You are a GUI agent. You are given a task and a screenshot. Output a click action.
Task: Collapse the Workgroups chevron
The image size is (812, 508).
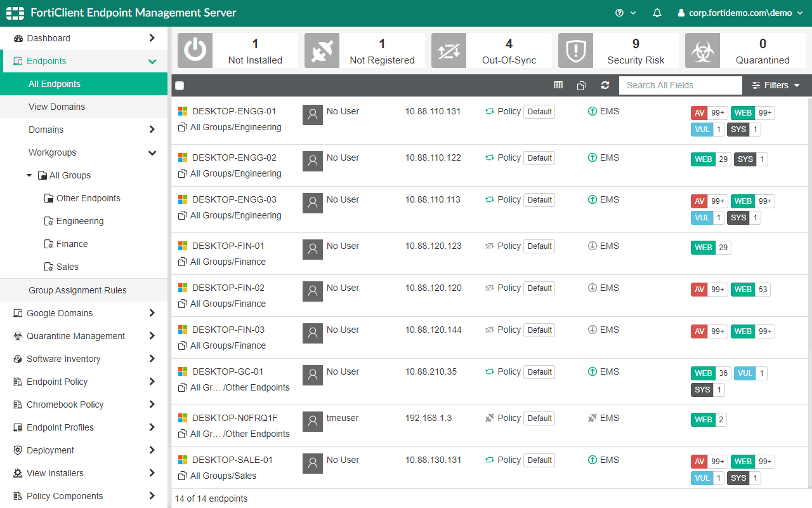[x=152, y=152]
